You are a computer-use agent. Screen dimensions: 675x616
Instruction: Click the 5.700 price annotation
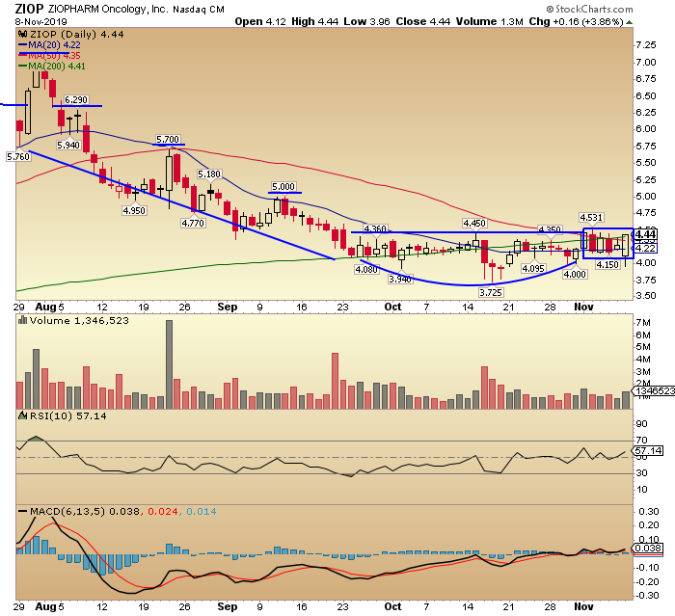pyautogui.click(x=168, y=140)
